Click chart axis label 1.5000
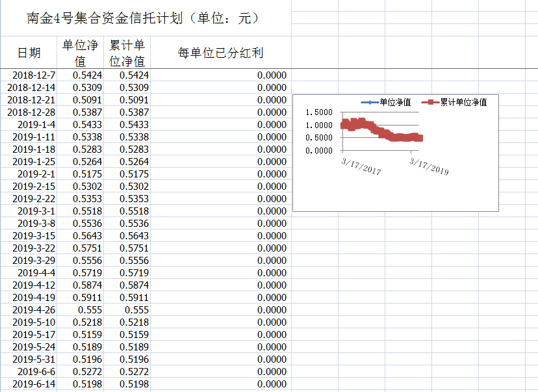The height and width of the screenshot is (392, 538). click(319, 112)
